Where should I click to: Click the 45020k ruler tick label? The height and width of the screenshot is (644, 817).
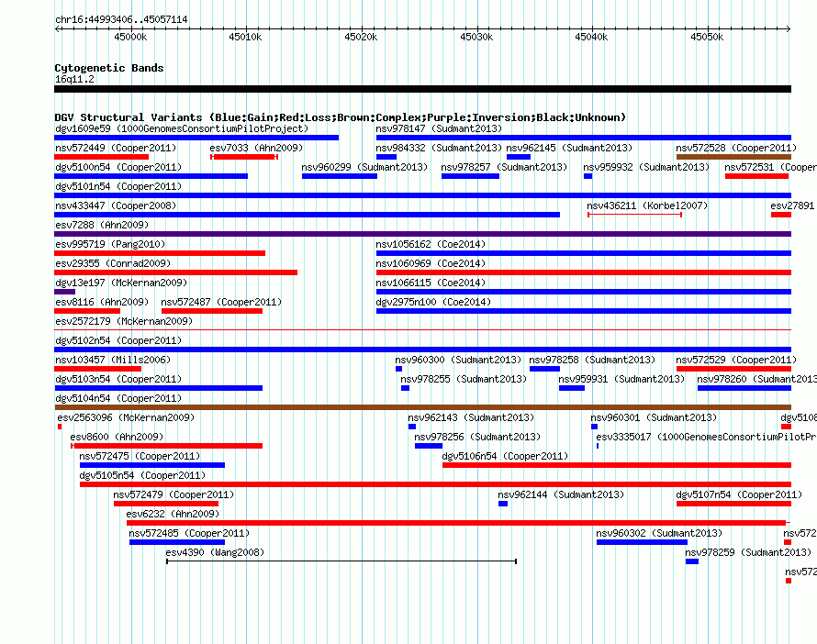[361, 37]
